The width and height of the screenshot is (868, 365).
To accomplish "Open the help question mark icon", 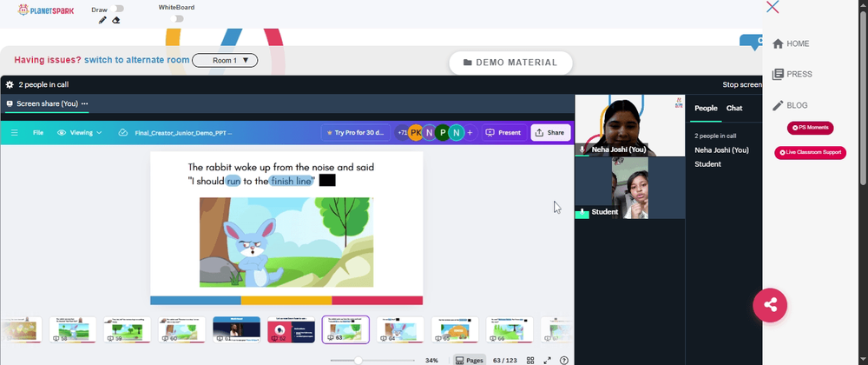I will (x=564, y=361).
